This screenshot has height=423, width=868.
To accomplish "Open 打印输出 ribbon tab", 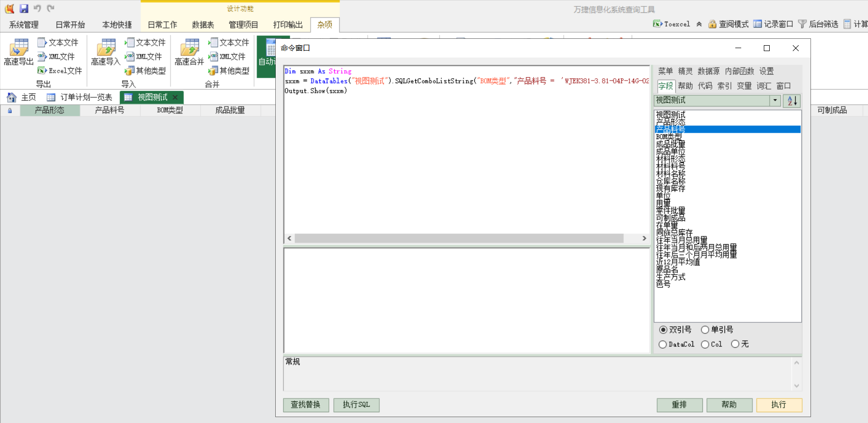I will click(288, 25).
